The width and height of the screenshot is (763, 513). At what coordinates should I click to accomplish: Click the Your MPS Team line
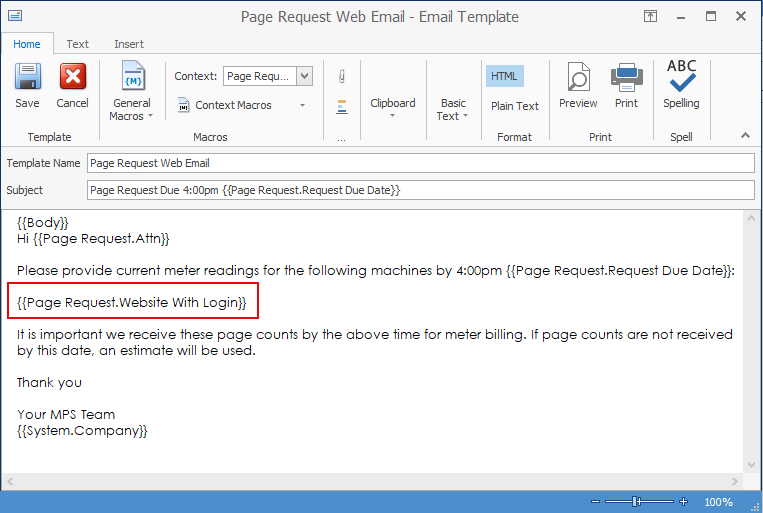66,415
